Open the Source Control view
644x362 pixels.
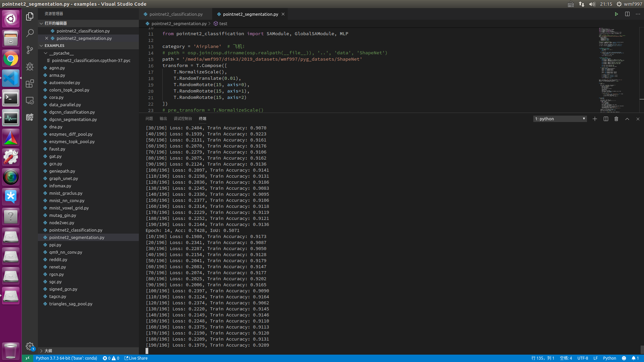click(x=30, y=50)
